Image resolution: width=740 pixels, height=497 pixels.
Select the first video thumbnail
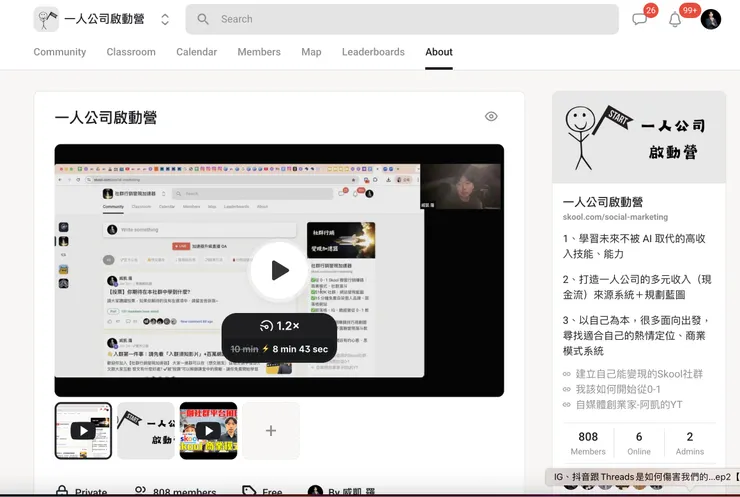coord(84,430)
